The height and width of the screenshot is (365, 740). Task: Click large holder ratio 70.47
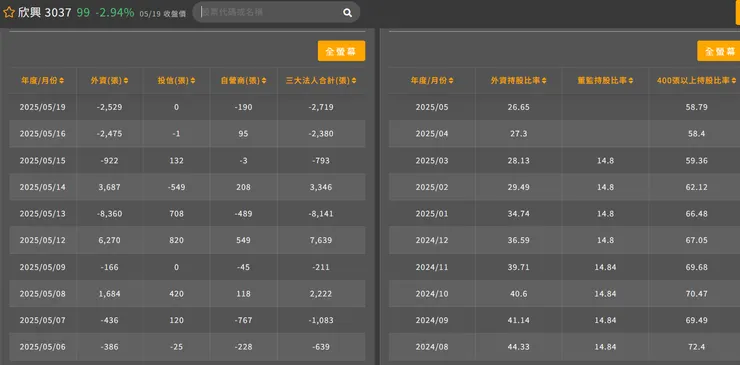(x=697, y=294)
